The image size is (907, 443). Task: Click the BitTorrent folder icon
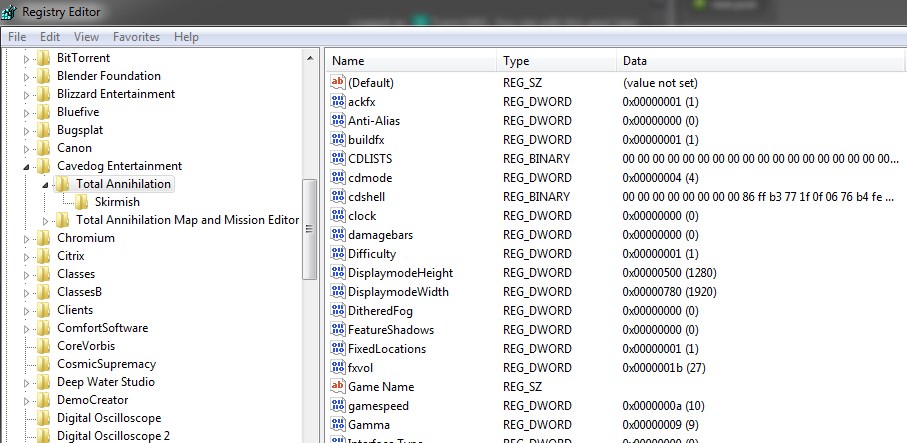[x=43, y=58]
